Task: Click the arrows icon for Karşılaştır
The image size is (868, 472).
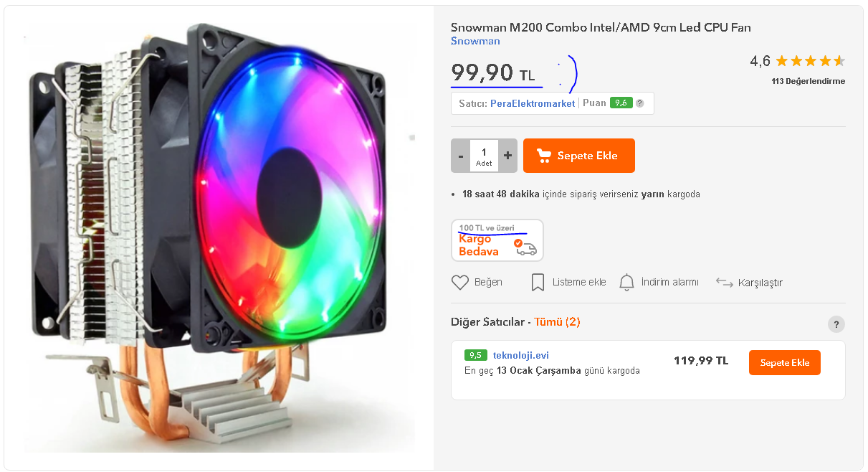Action: (x=725, y=283)
